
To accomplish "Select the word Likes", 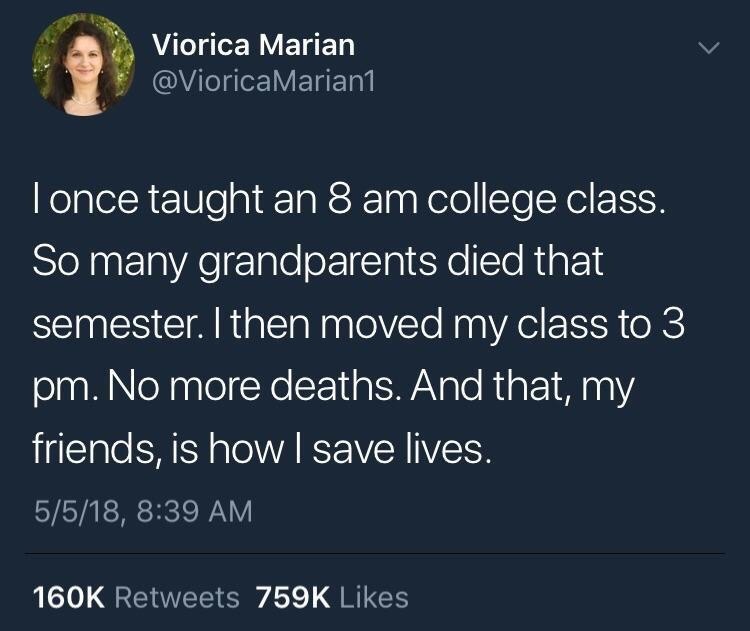I will 374,597.
